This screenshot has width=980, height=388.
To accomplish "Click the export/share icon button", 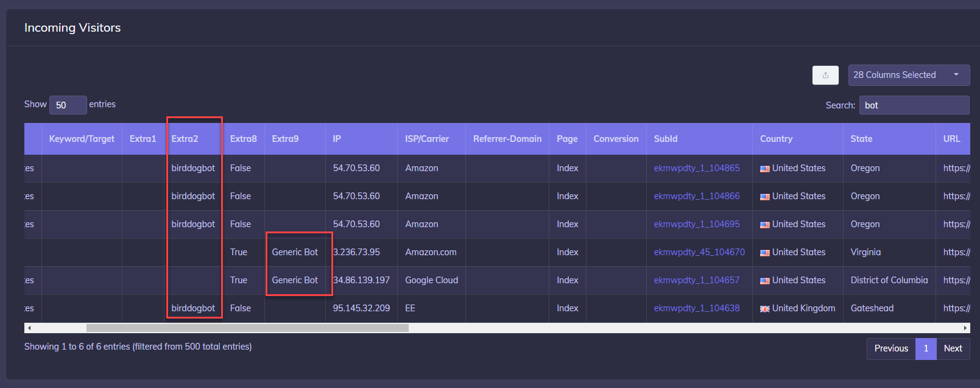I will pos(825,75).
